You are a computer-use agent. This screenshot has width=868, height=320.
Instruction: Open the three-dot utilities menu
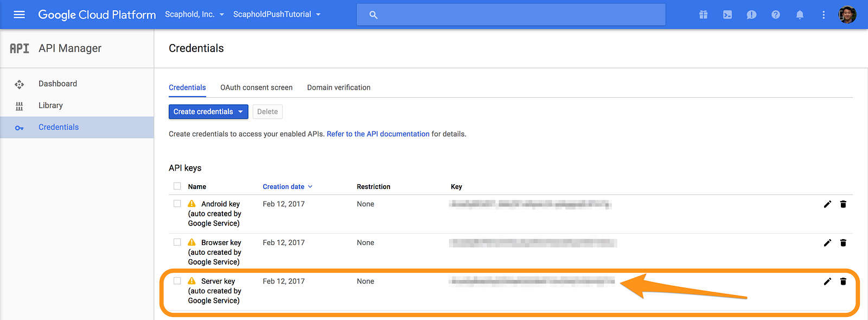pyautogui.click(x=824, y=15)
